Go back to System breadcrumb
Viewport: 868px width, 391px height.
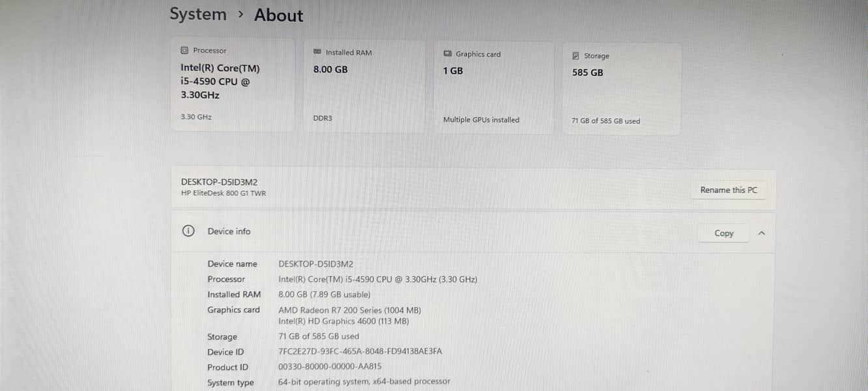pyautogui.click(x=198, y=14)
